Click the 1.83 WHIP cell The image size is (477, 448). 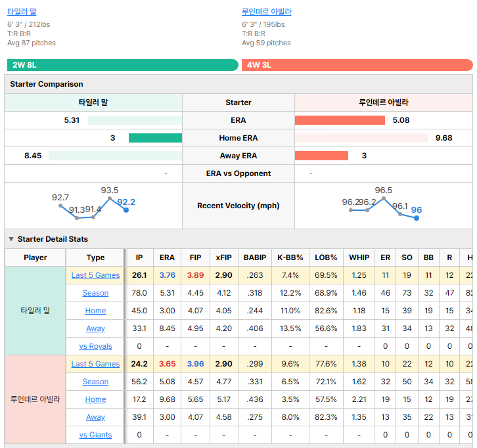click(359, 328)
